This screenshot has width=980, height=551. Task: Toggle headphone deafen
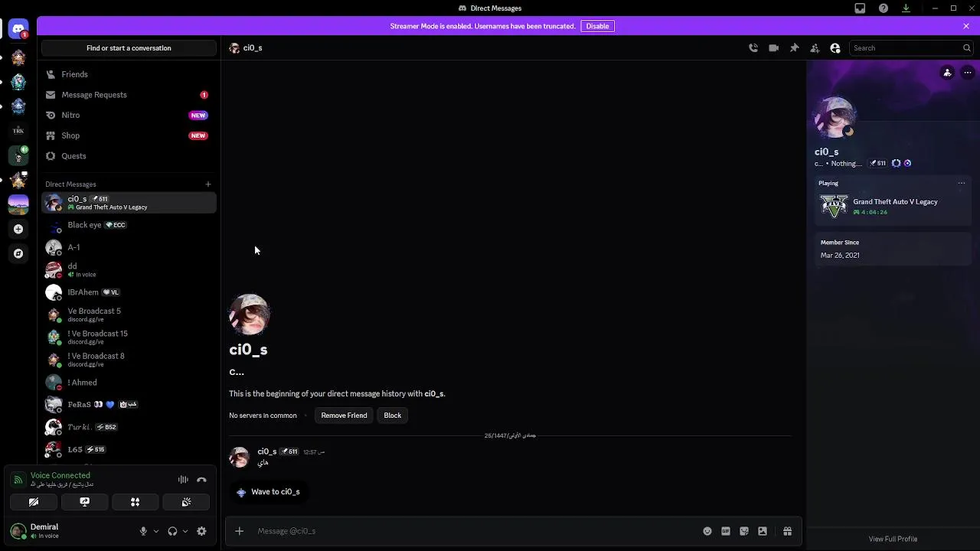[x=172, y=531]
